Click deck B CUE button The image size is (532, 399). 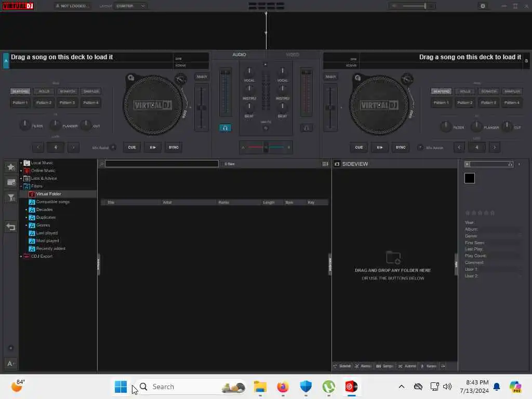point(359,147)
